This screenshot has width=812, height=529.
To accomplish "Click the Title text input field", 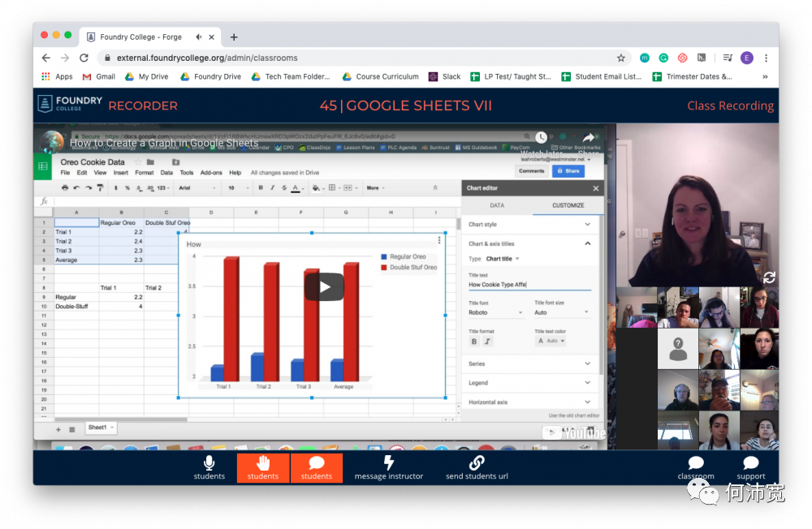I will point(529,285).
